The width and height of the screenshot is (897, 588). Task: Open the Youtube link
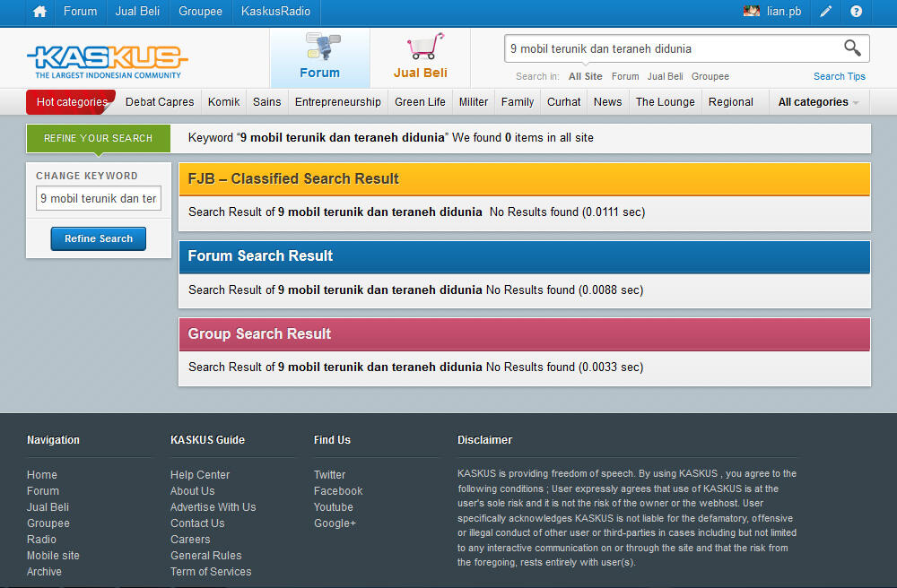(334, 506)
